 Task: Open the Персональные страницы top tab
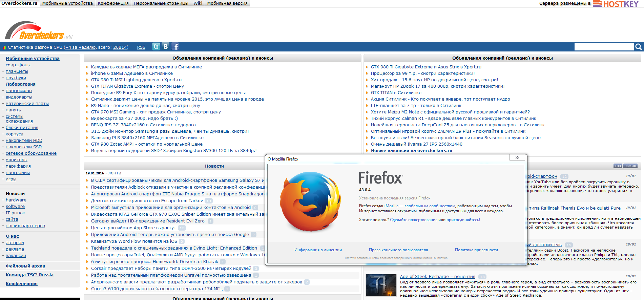tap(161, 3)
